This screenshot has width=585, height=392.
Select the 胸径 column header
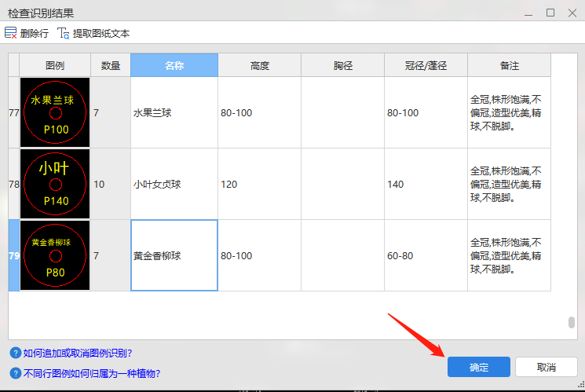point(343,65)
